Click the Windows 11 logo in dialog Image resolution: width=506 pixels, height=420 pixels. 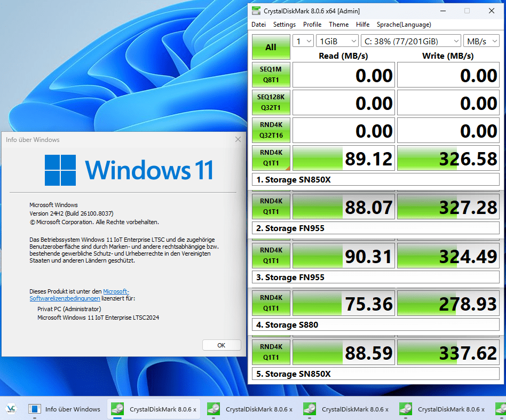(129, 170)
